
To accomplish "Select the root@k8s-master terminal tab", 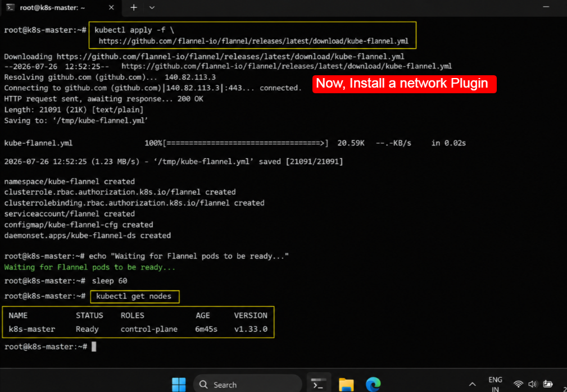I will (61, 8).
